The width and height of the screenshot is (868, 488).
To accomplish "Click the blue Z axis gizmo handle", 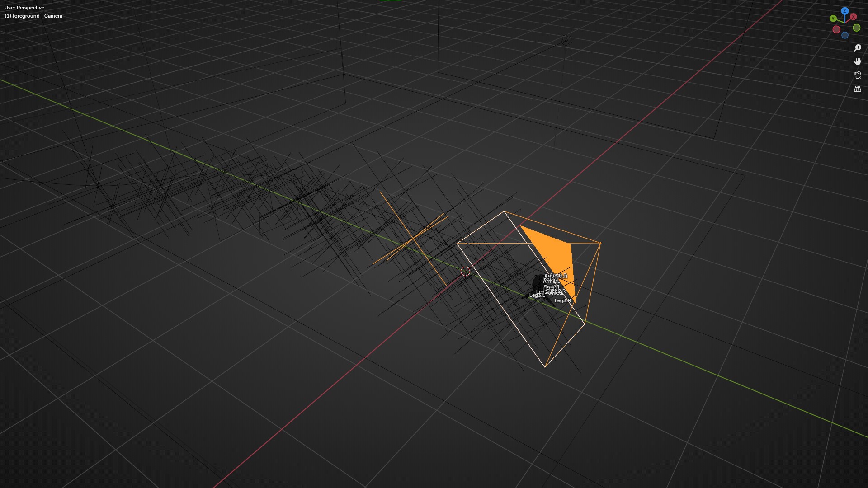I will click(x=844, y=10).
